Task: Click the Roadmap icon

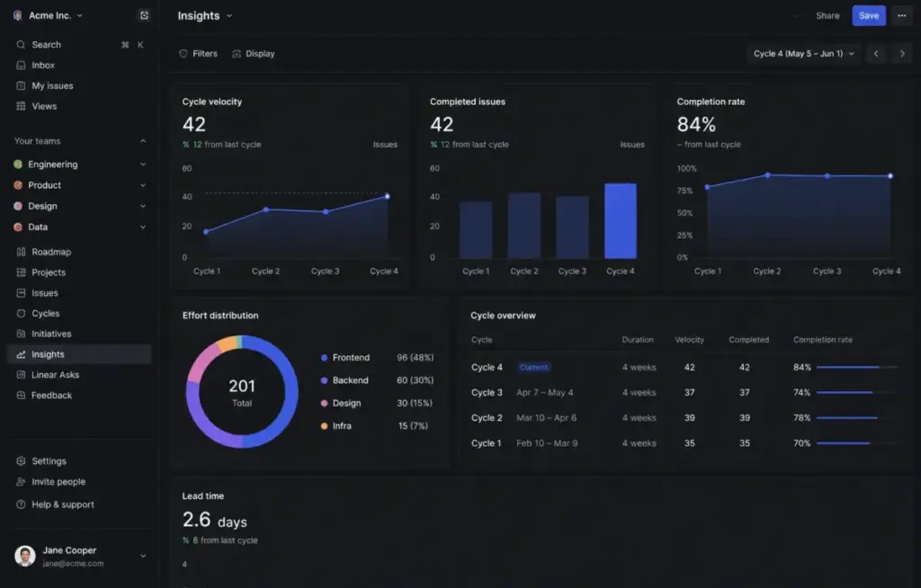Action: [21, 252]
